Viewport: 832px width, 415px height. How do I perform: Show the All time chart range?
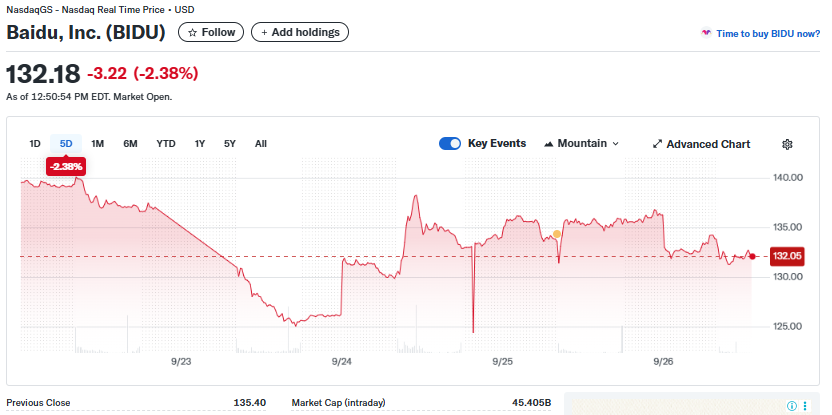pyautogui.click(x=261, y=144)
